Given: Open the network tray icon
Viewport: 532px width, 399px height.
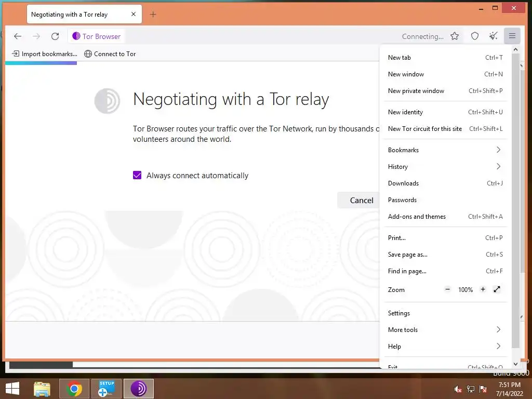Looking at the screenshot, I should [471, 389].
